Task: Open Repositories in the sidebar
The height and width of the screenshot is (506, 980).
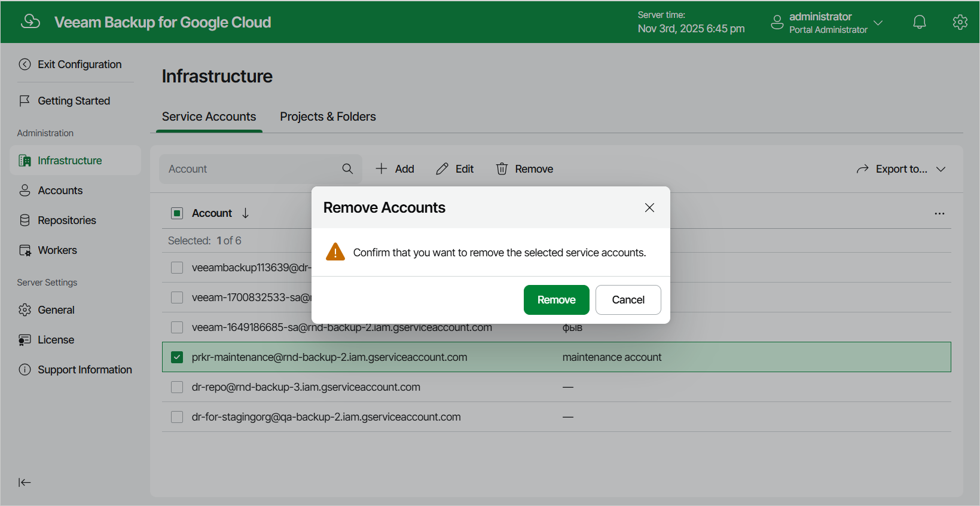Action: click(75, 220)
